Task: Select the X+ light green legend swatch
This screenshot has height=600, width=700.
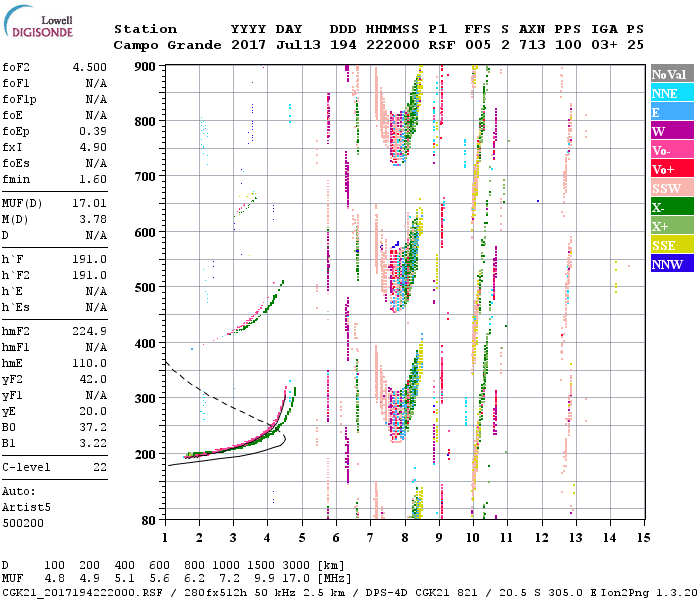Action: tap(672, 226)
